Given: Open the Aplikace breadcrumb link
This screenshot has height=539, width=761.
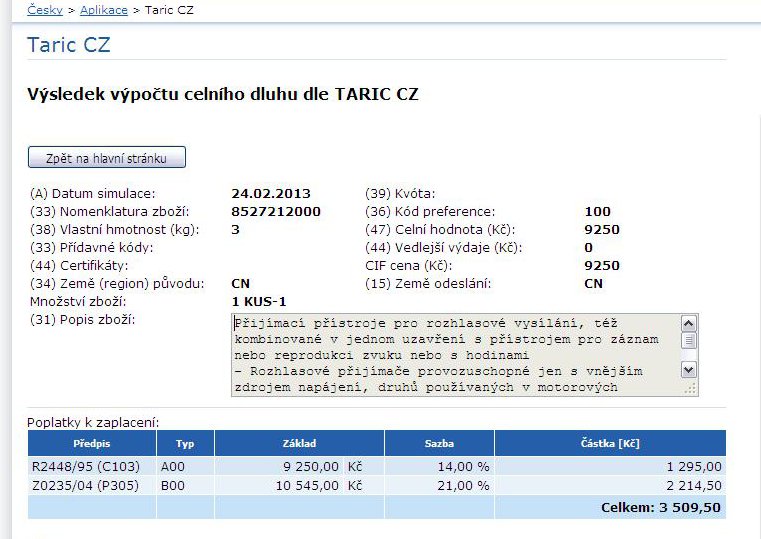Looking at the screenshot, I should pos(103,10).
